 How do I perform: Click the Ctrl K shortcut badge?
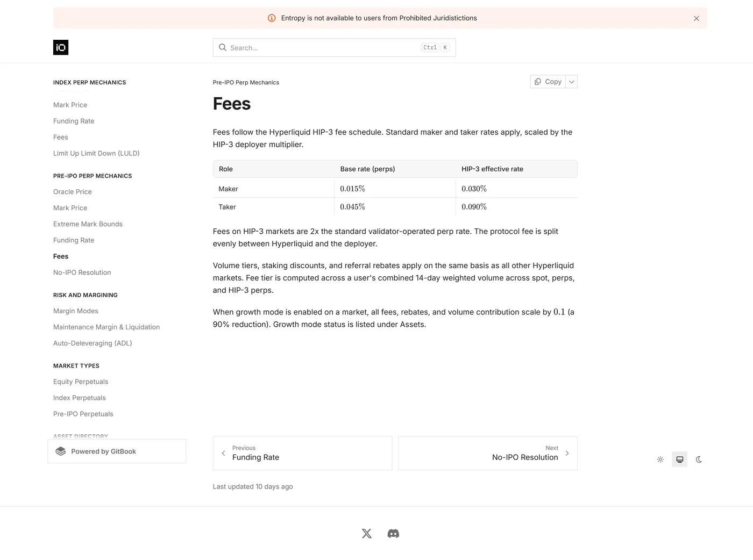(x=435, y=47)
